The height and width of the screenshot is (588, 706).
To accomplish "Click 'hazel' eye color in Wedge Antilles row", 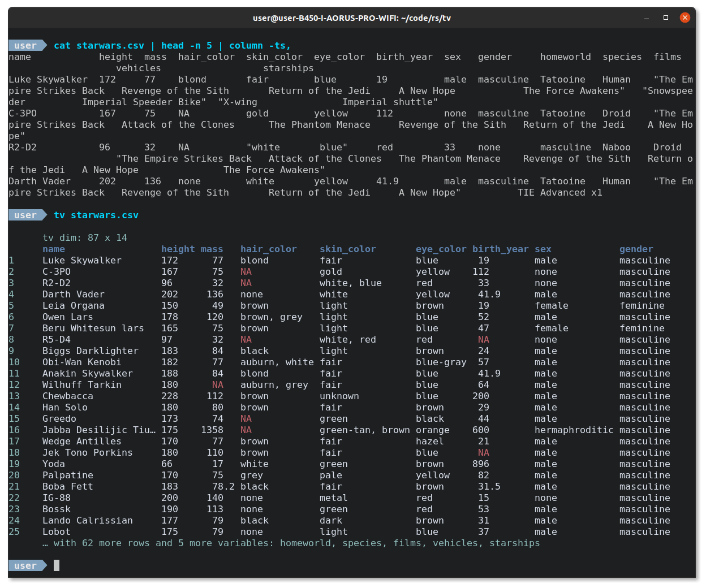I will pyautogui.click(x=430, y=442).
